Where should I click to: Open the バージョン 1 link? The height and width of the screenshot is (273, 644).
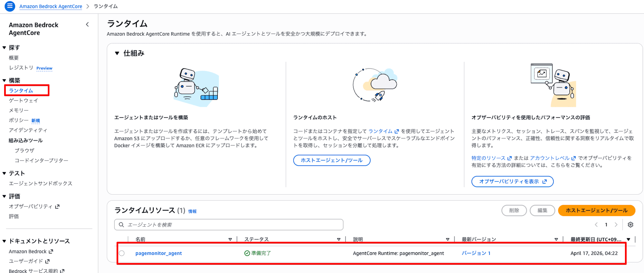(476, 253)
